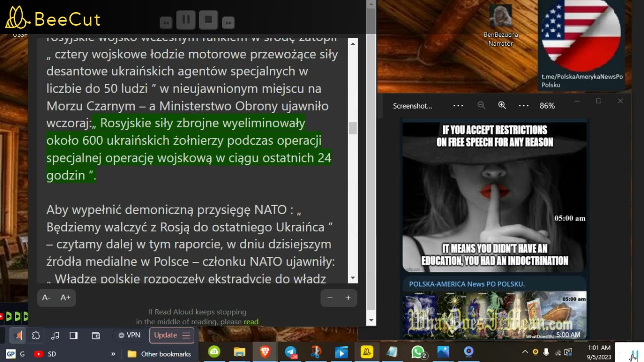
Task: Toggle the browser sidebar panel icon
Action: tap(73, 335)
